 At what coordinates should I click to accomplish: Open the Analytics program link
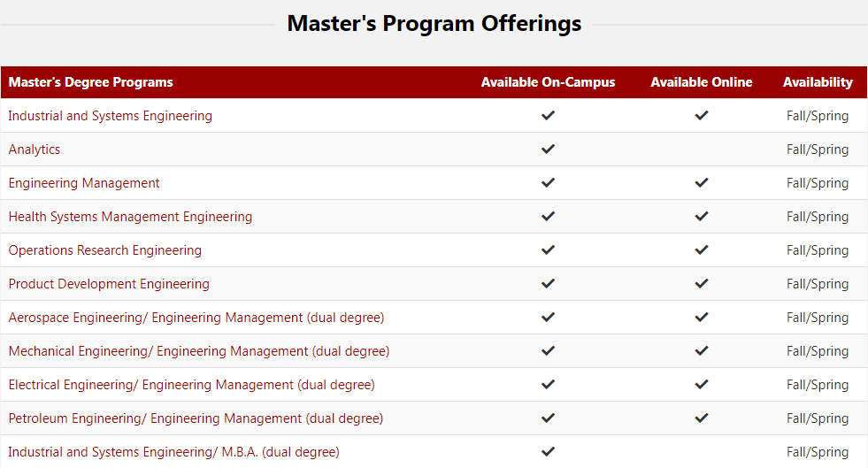(35, 150)
